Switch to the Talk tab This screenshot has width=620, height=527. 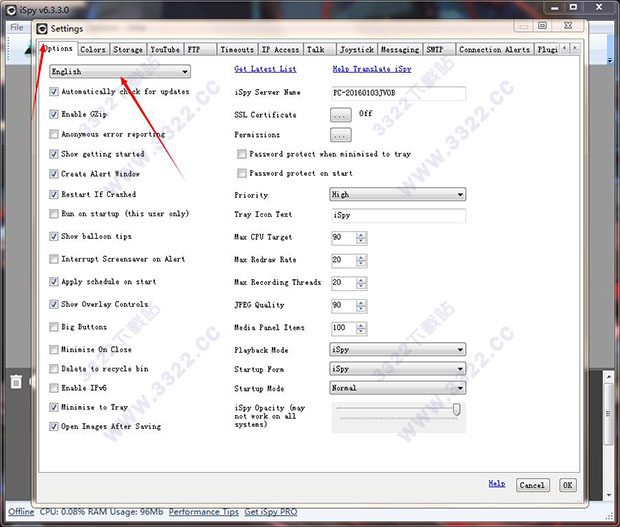coord(320,49)
